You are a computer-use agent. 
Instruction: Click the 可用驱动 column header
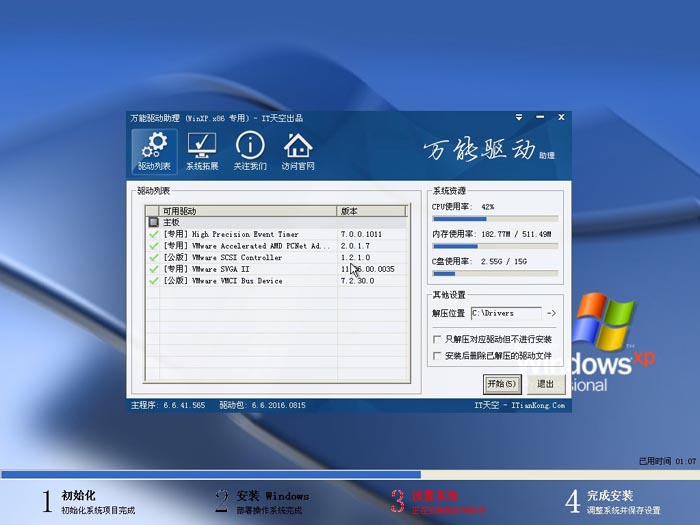tap(240, 211)
